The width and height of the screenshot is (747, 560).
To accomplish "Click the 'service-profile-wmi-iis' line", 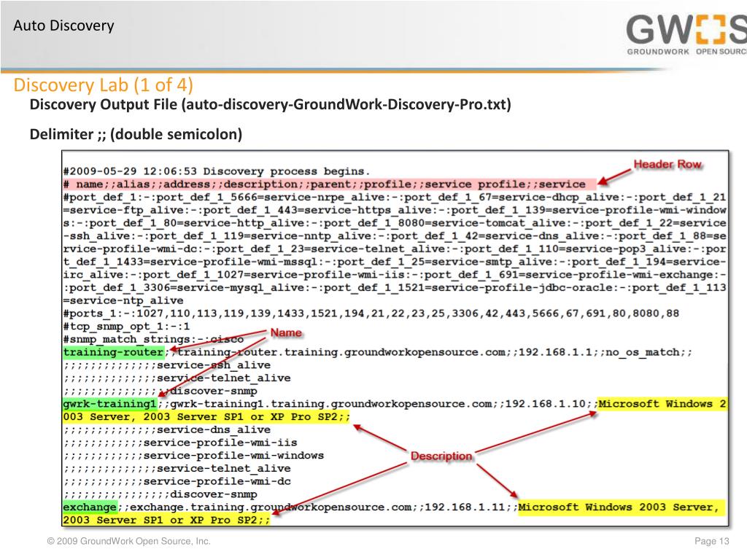I will 180,443.
